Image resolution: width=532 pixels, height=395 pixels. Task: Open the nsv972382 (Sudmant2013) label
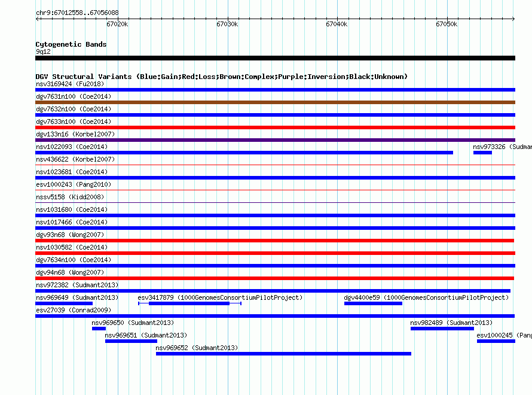point(77,285)
